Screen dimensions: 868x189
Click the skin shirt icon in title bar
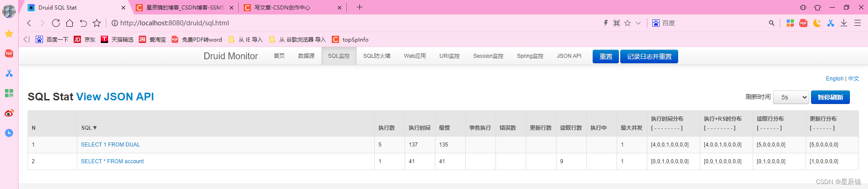click(x=817, y=7)
